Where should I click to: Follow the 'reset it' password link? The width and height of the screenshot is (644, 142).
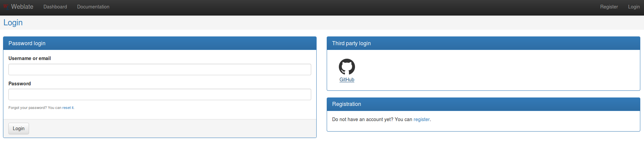coord(68,108)
